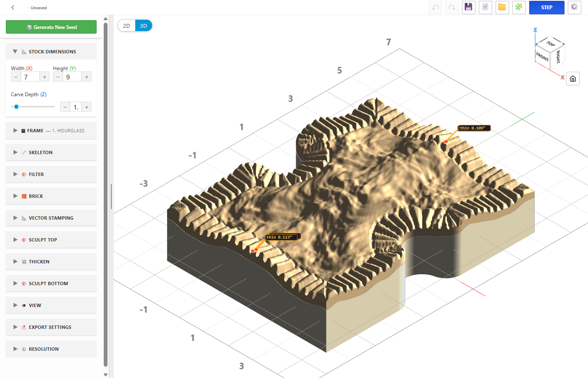Screen dimensions: 588x378
Task: Increase Carve Depth with plus button
Action: [x=87, y=107]
